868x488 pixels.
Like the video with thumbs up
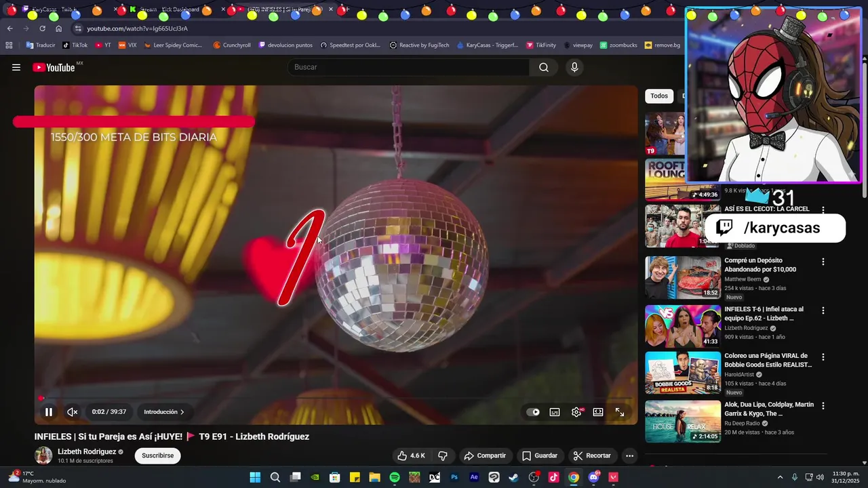click(411, 455)
